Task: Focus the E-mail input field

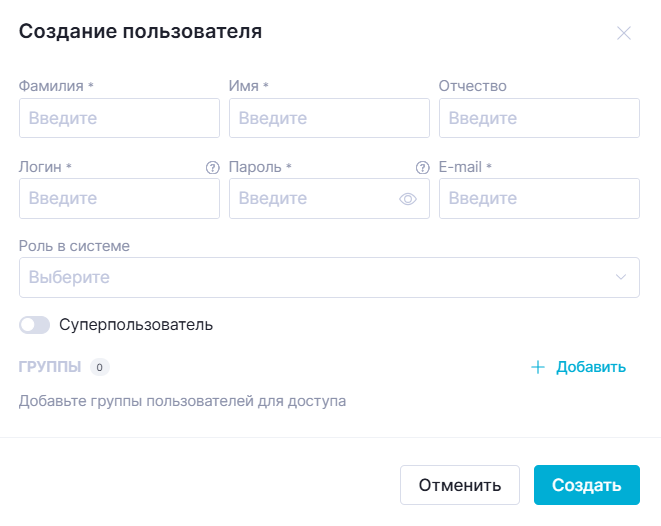Action: [x=539, y=199]
